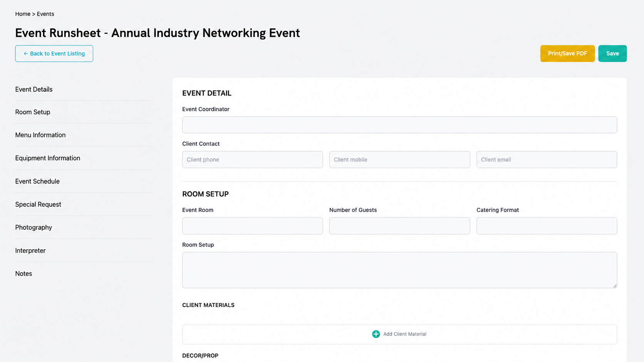Open Notes in the sidebar
644x362 pixels.
click(23, 274)
